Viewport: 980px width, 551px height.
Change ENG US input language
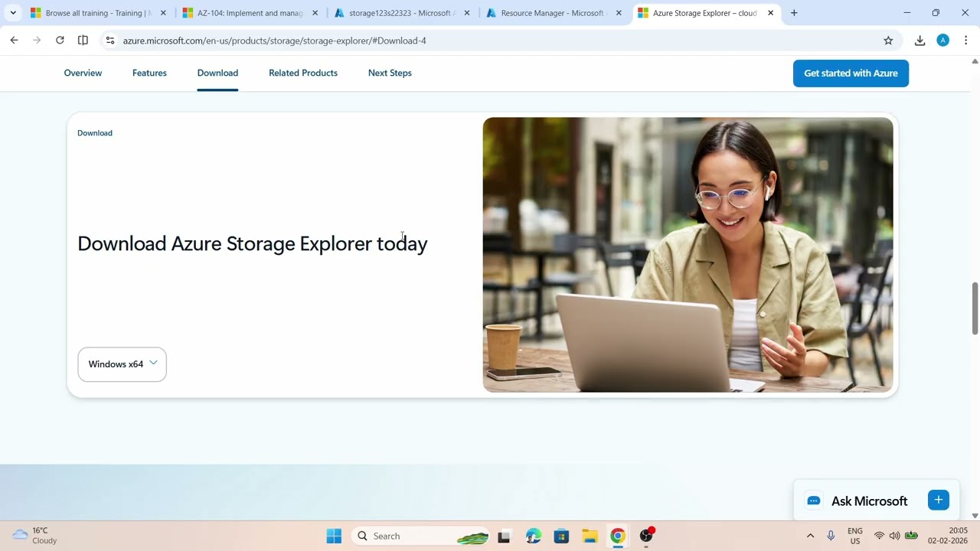pos(855,536)
